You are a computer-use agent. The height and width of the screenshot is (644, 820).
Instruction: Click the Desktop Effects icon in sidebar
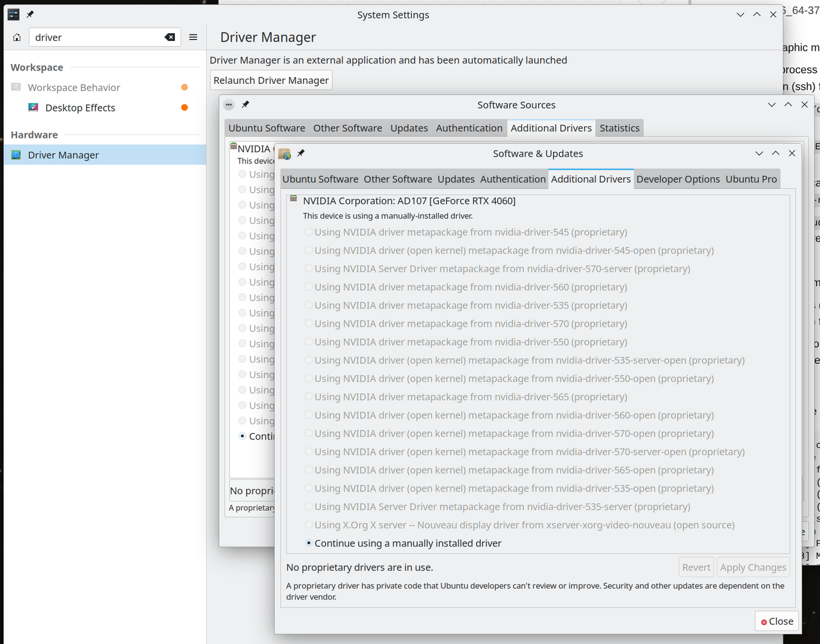(33, 108)
